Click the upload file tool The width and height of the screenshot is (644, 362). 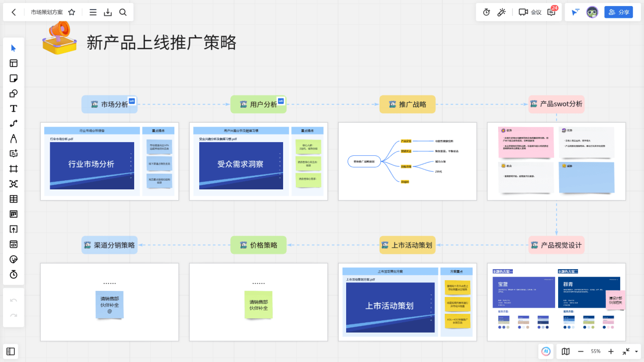[14, 229]
